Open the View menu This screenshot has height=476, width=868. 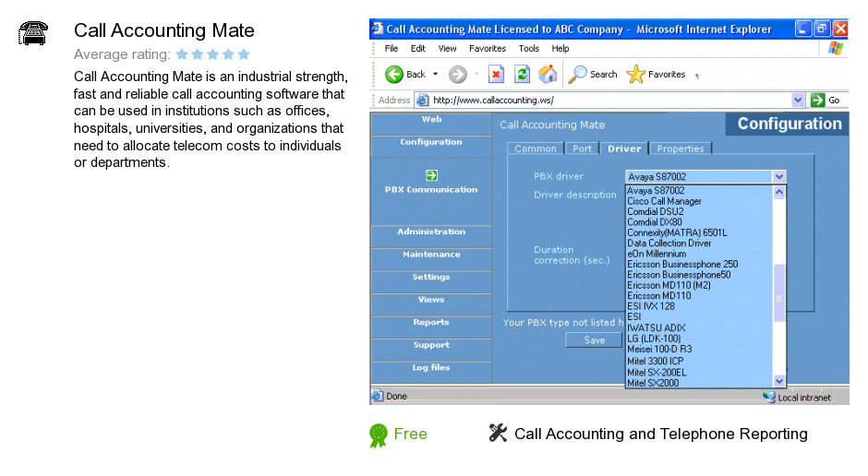click(447, 49)
